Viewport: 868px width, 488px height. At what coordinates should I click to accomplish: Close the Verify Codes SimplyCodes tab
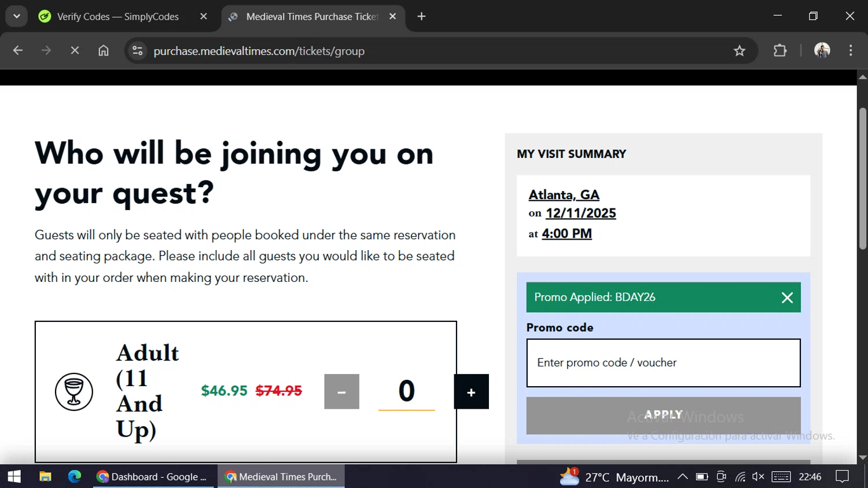point(204,17)
